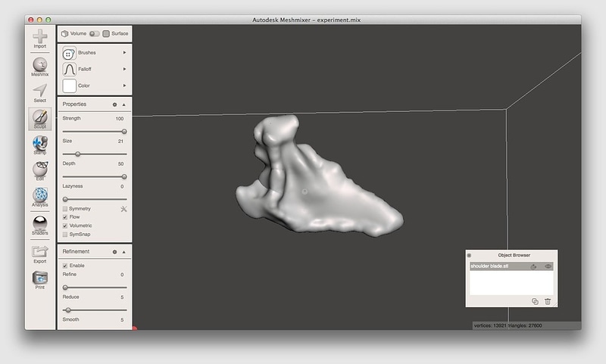Click the Color label
Viewport: 606px width, 364px height.
pos(84,86)
